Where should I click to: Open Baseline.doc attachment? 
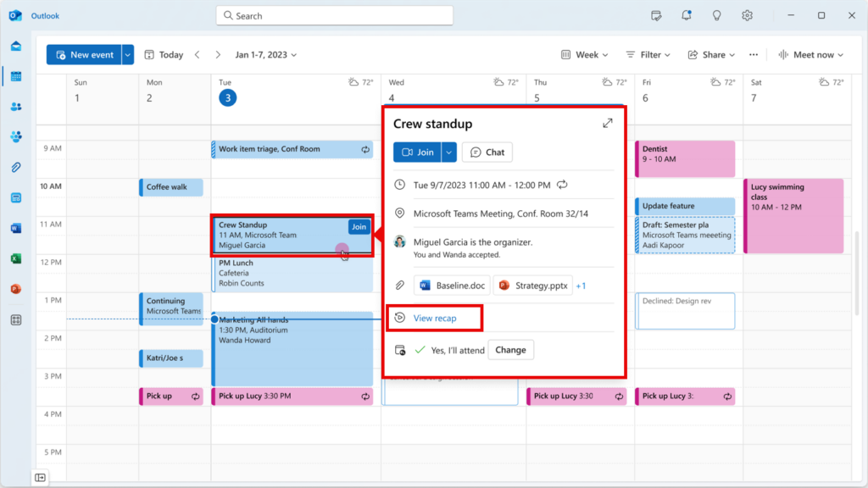tap(452, 286)
